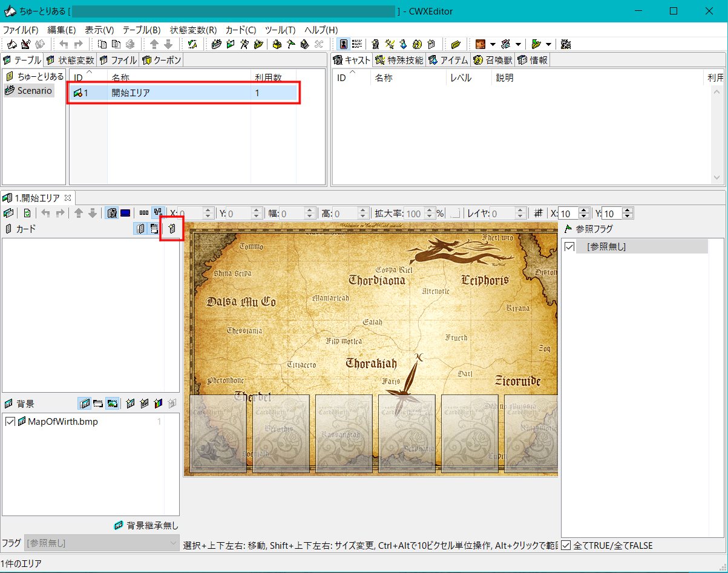Click the new beast card toolbar icon
The height and width of the screenshot is (573, 728).
(x=417, y=44)
